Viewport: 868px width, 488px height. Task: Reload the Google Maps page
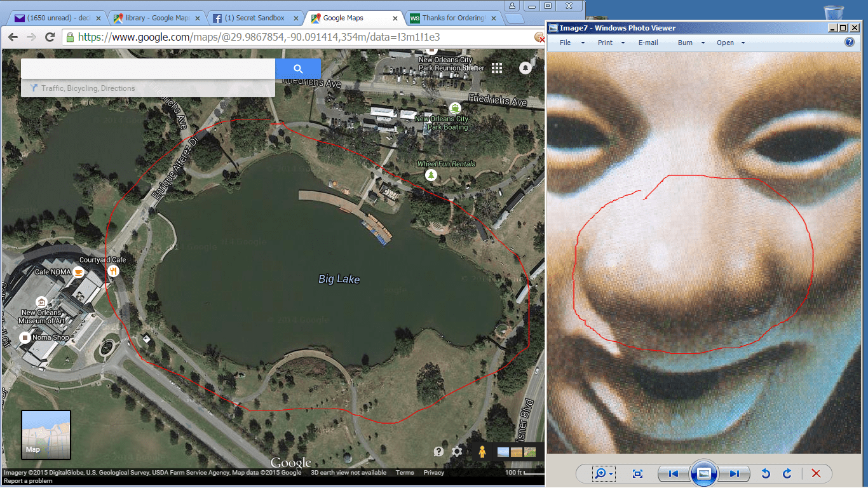coord(50,37)
